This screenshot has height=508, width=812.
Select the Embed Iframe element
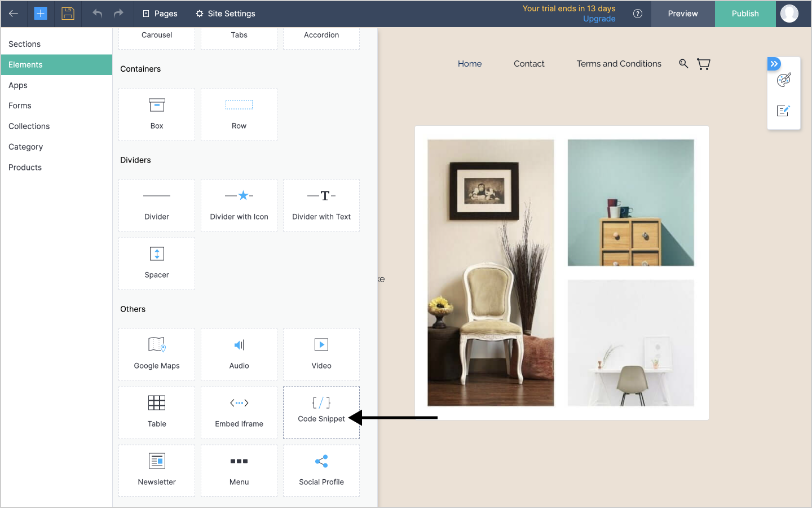[239, 413]
